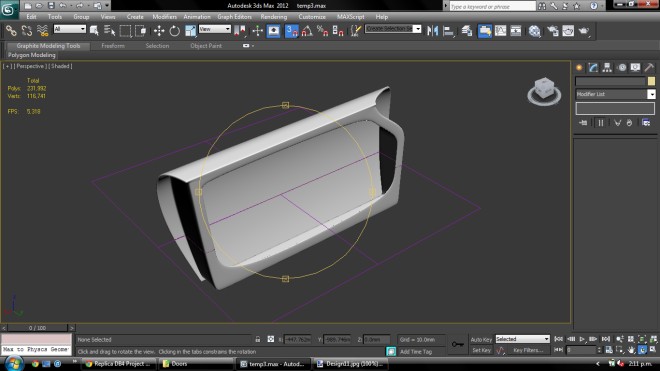The image size is (660, 371).
Task: Open the Layer Manager
Action: pos(466,31)
